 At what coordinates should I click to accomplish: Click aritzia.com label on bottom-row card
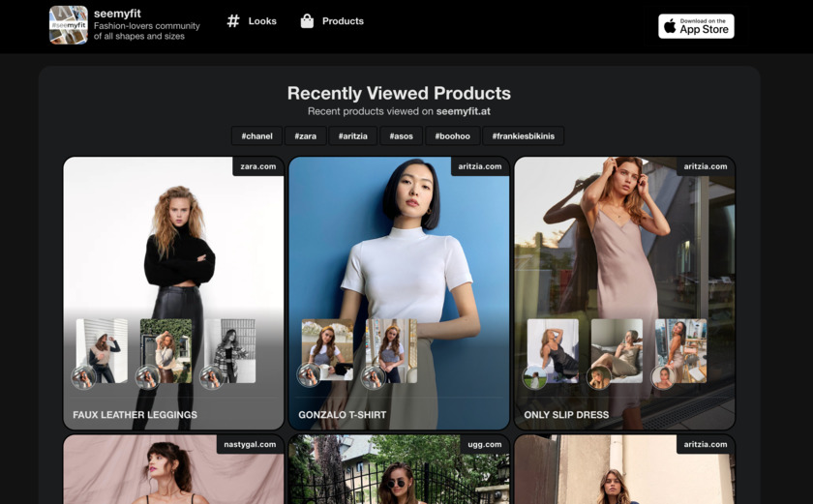click(x=706, y=444)
